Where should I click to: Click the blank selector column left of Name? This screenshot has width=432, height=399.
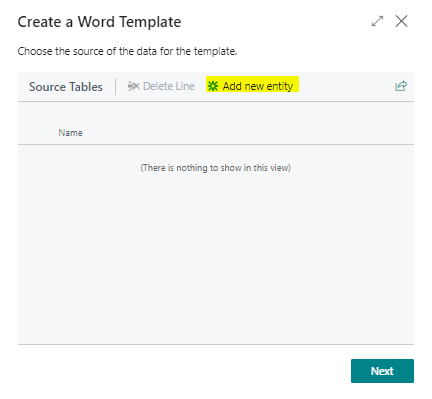tap(37, 133)
